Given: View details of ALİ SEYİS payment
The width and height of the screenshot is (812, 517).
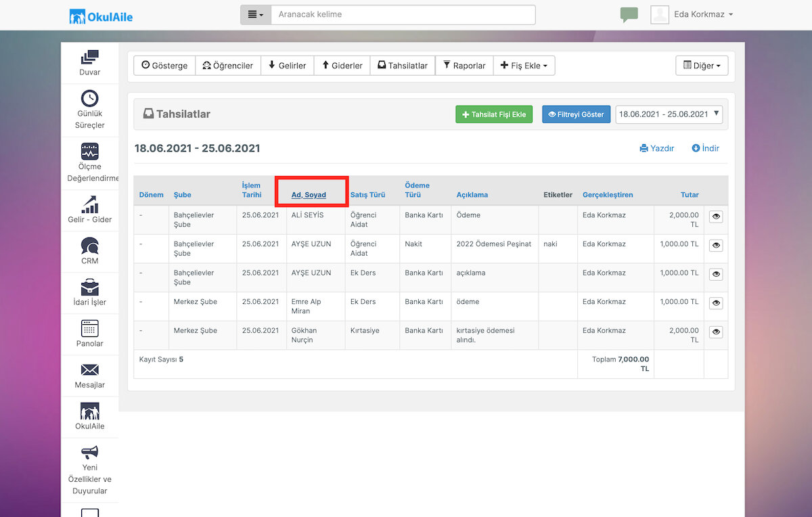Looking at the screenshot, I should (x=716, y=217).
